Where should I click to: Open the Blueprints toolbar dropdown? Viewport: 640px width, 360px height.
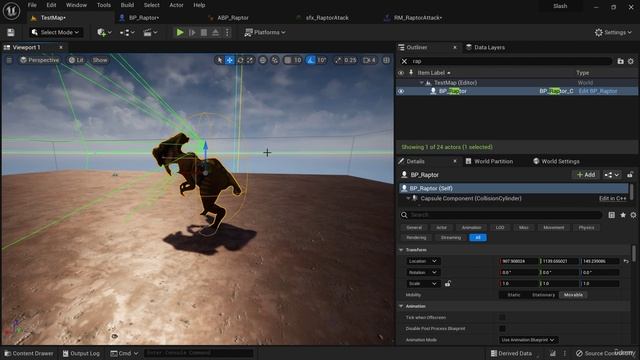pos(127,32)
